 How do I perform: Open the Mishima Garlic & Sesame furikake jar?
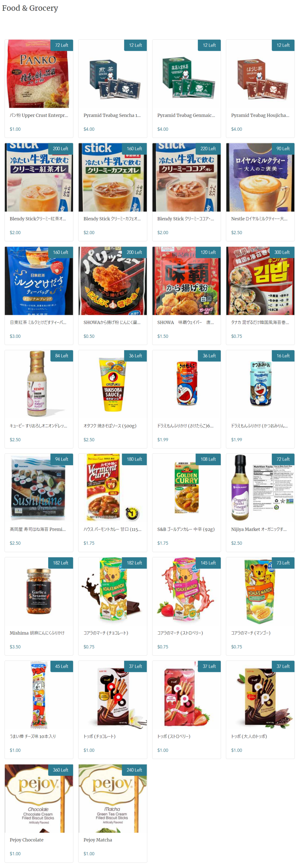point(39,591)
